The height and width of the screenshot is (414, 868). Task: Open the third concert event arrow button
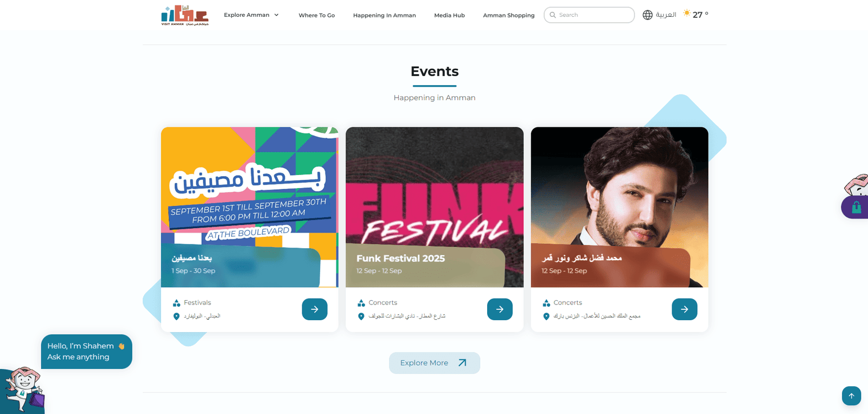tap(685, 309)
